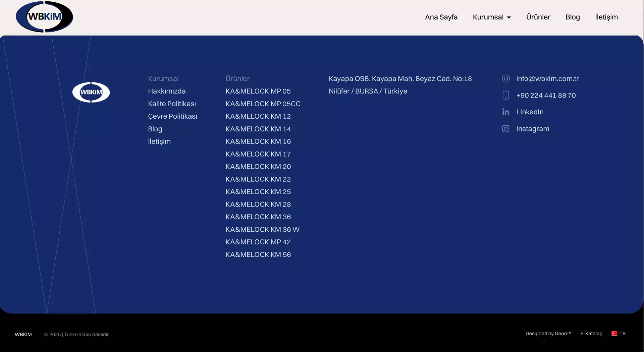
Task: Open the LinkedIn text link
Action: point(530,112)
